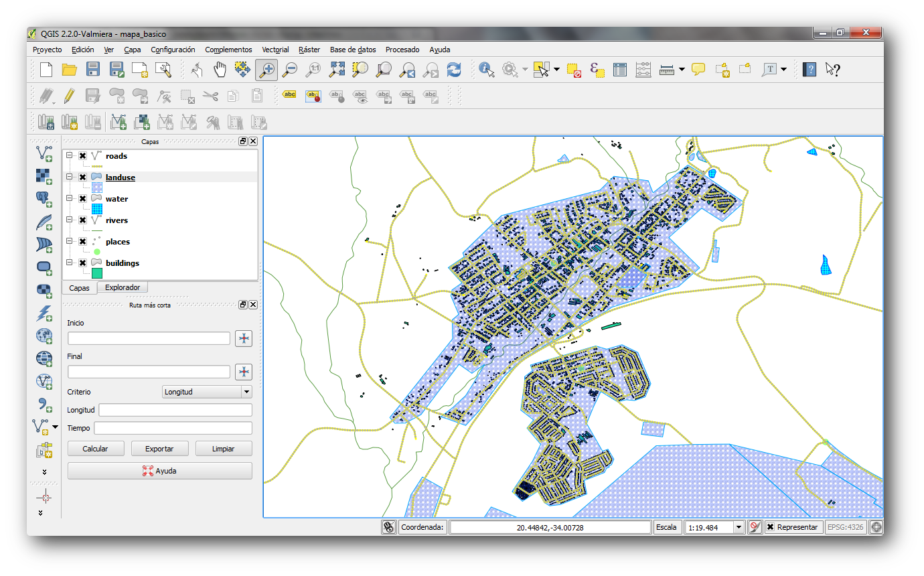924x576 pixels.
Task: Toggle visibility of roads layer
Action: coord(82,156)
